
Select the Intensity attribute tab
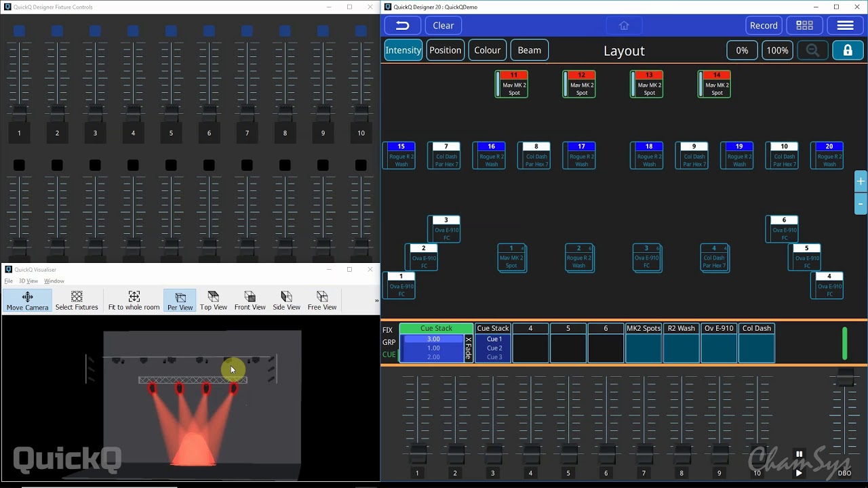click(x=403, y=50)
